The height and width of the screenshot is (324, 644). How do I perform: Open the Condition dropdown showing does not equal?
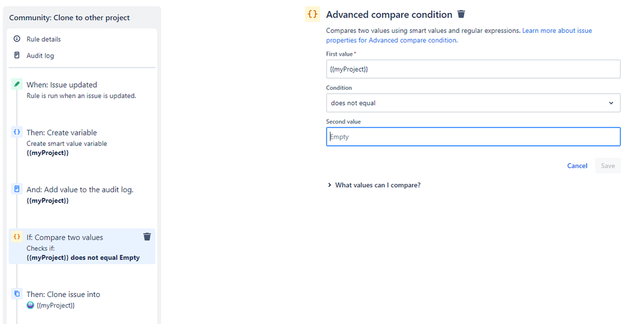473,103
